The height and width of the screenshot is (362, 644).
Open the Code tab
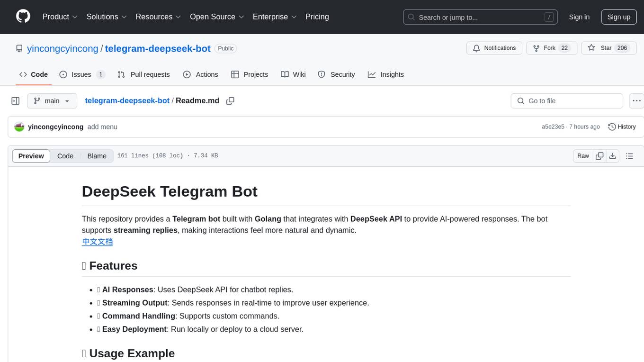pos(34,74)
